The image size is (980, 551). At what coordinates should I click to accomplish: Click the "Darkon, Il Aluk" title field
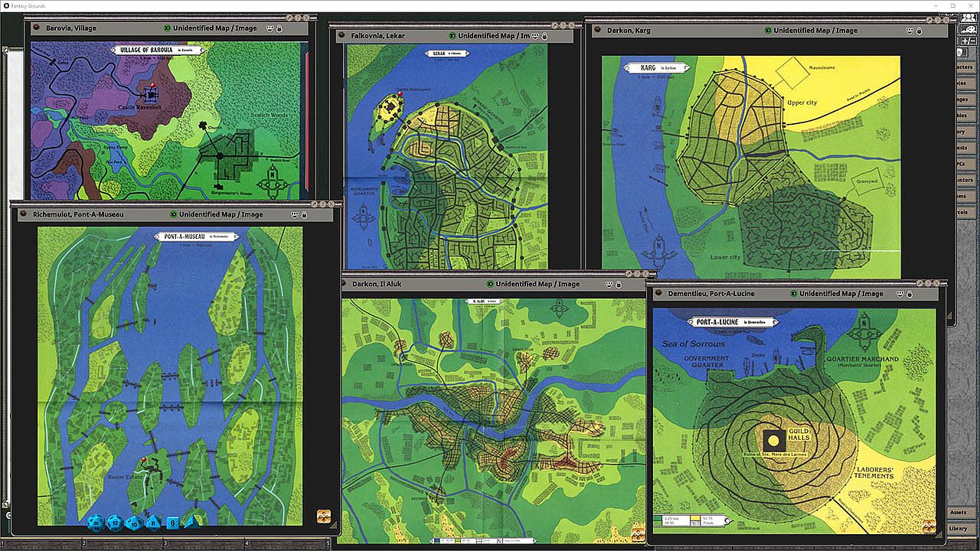(377, 284)
